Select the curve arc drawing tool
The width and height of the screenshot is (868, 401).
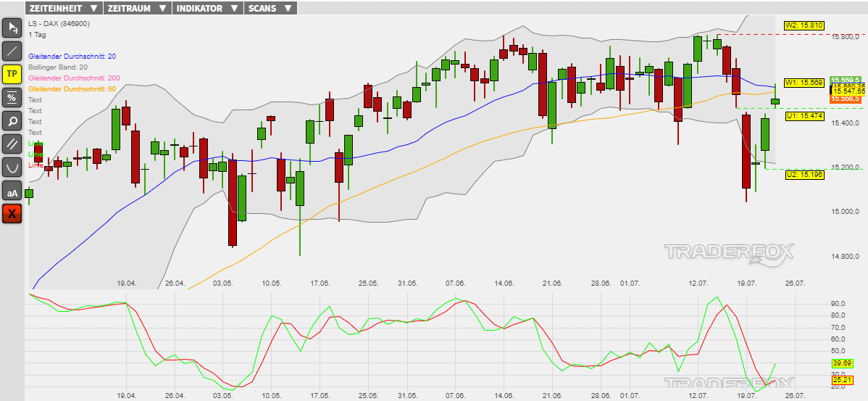[x=12, y=167]
